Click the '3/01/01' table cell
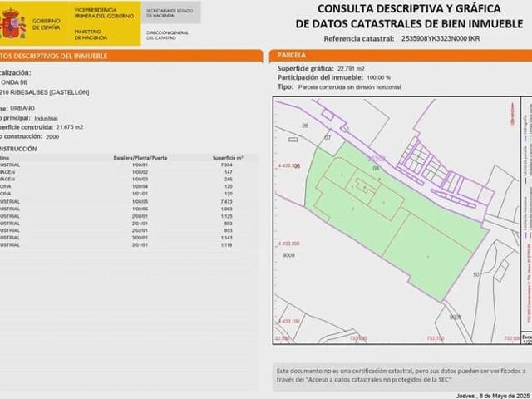Screen dimensions: 532x399 [x=140, y=245]
